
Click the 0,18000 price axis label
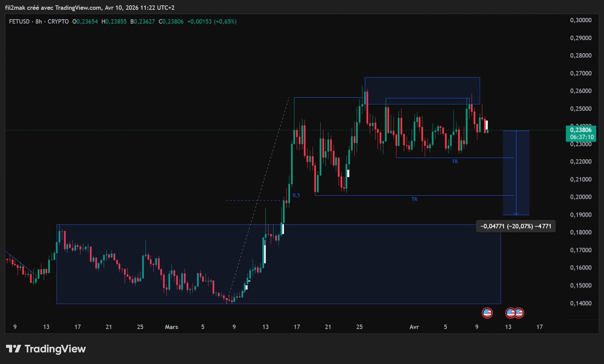pyautogui.click(x=580, y=233)
